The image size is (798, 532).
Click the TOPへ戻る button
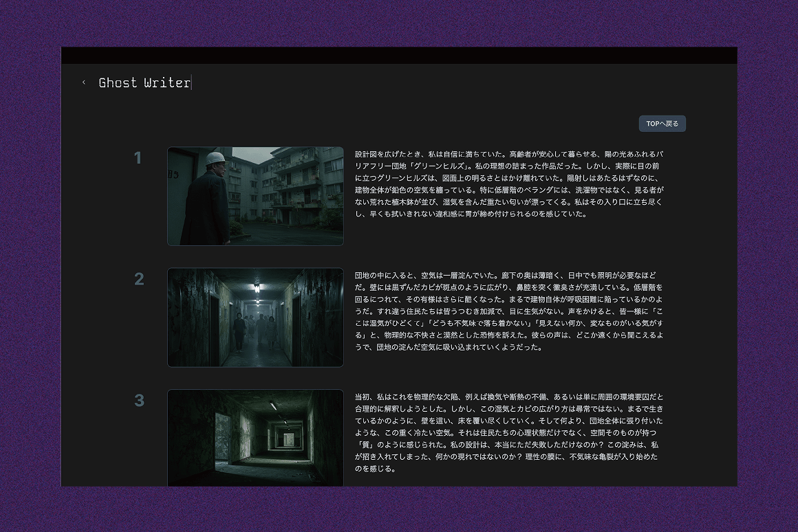click(x=662, y=124)
